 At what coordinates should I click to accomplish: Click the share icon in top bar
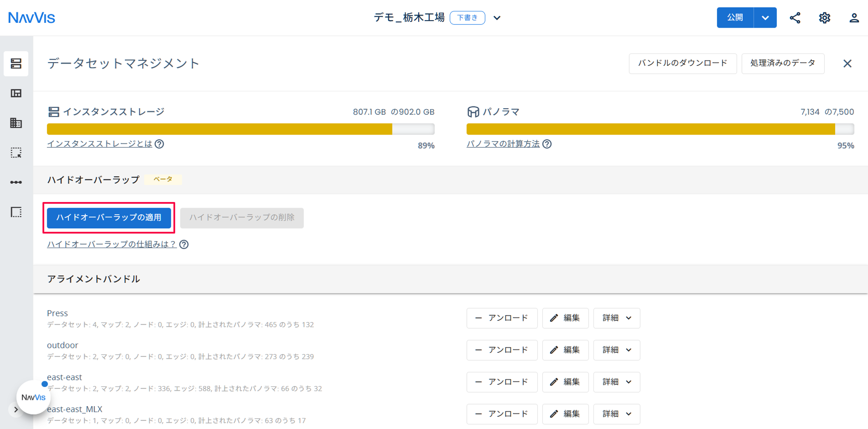[x=795, y=18]
